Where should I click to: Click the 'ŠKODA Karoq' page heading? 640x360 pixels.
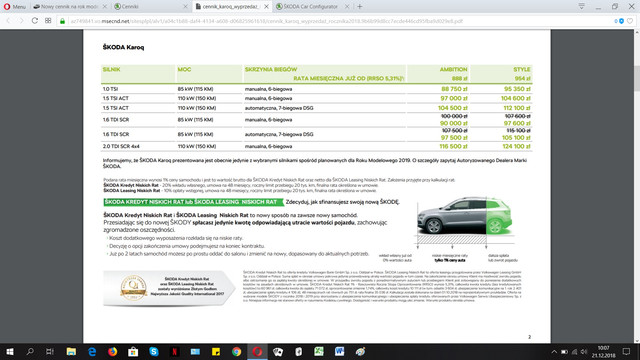click(x=123, y=47)
